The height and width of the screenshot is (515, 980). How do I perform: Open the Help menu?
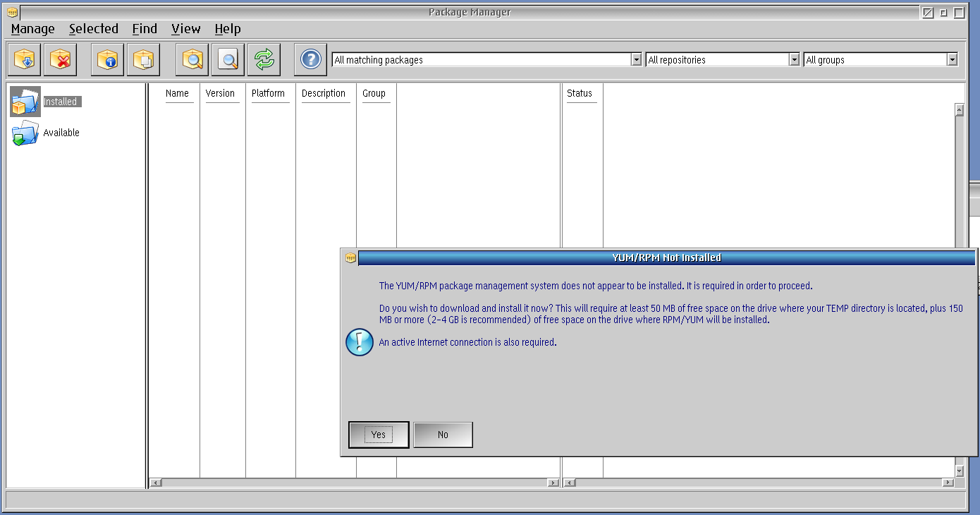coord(228,29)
